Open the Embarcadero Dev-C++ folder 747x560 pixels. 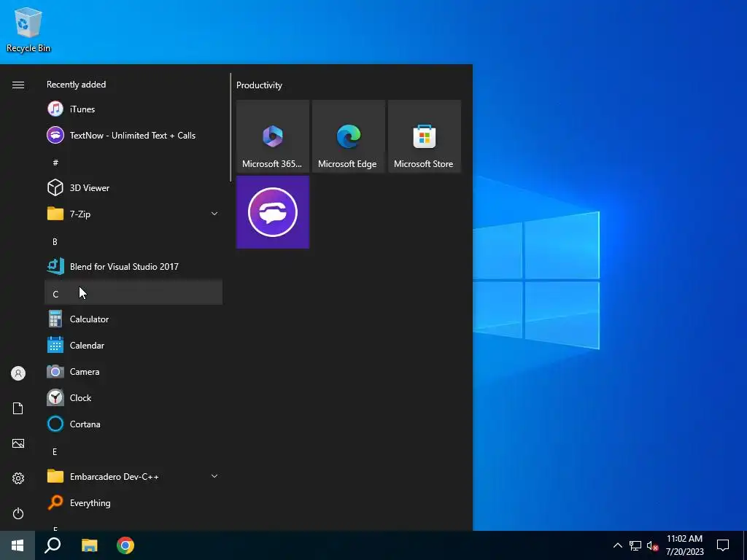click(x=133, y=476)
